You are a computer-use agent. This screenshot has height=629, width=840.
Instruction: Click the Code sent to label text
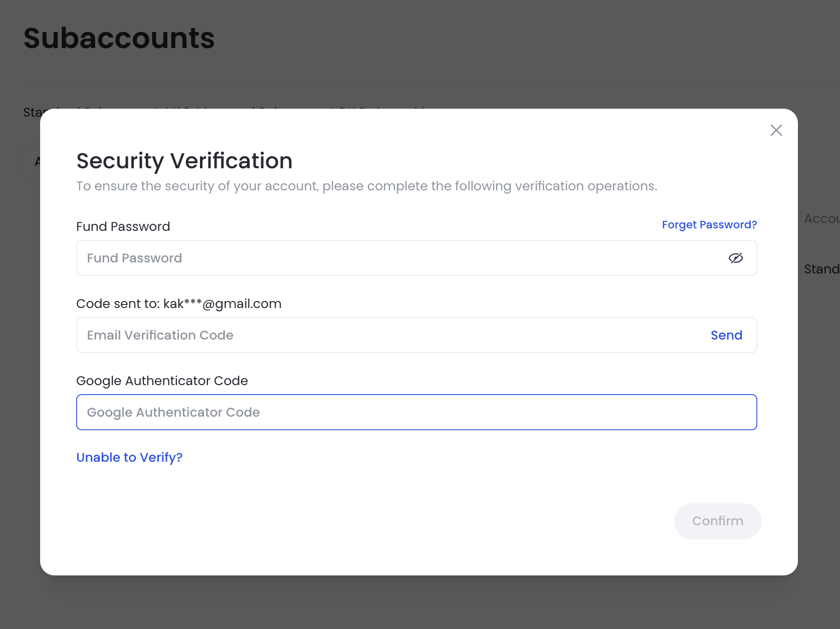coord(118,303)
